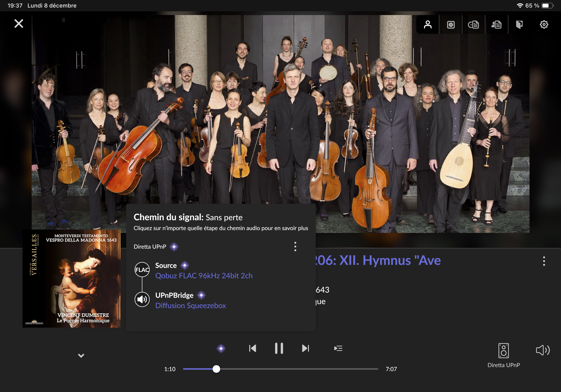Close the Now Playing screen
The height and width of the screenshot is (392, 561).
pyautogui.click(x=19, y=24)
